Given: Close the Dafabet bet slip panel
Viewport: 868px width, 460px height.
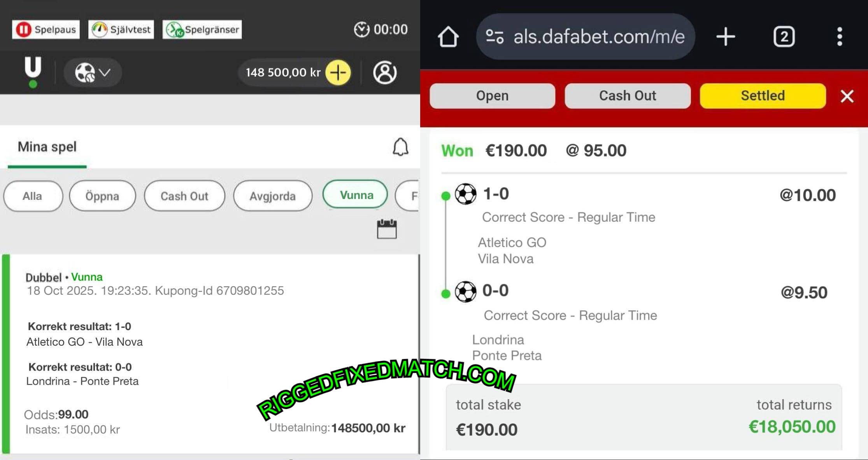Looking at the screenshot, I should pyautogui.click(x=847, y=96).
